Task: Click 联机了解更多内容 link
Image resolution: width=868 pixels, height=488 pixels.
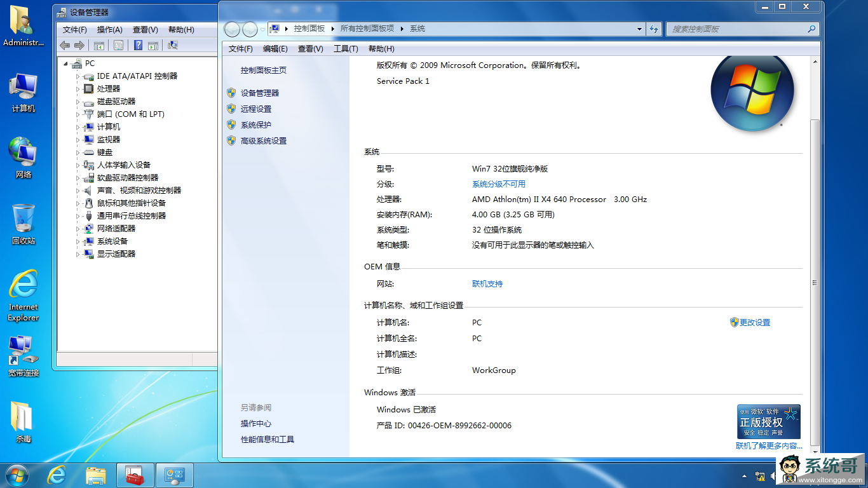Action: tap(769, 446)
